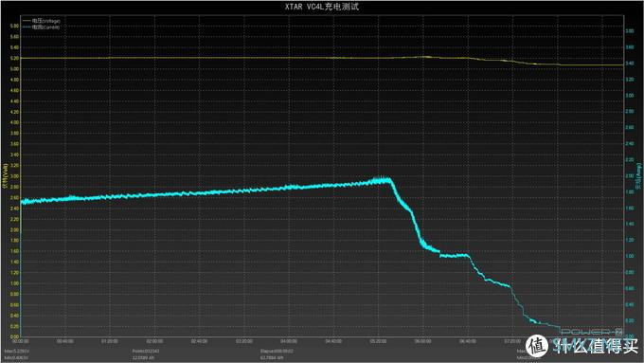This screenshot has width=644, height=363.
Task: Click the 04:00:00 time axis label
Action: (x=289, y=341)
